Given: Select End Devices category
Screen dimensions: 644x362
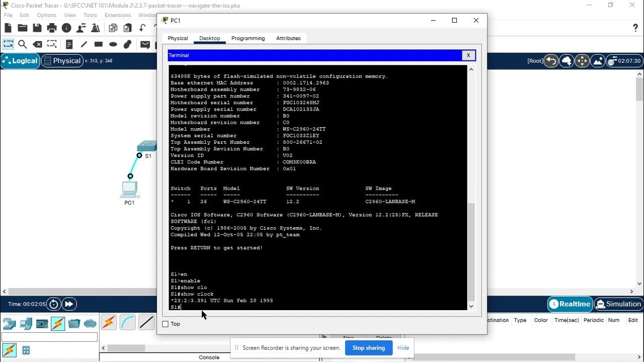Looking at the screenshot, I should pyautogui.click(x=26, y=323).
